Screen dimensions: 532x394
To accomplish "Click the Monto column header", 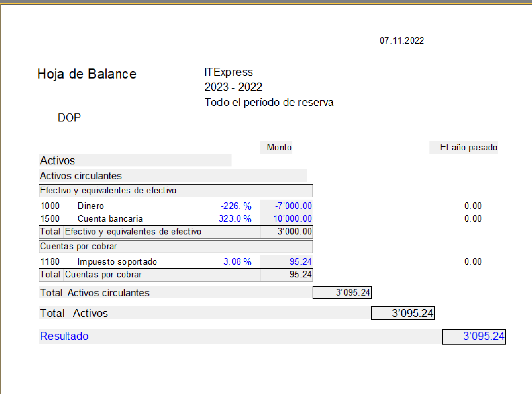I will pyautogui.click(x=279, y=147).
